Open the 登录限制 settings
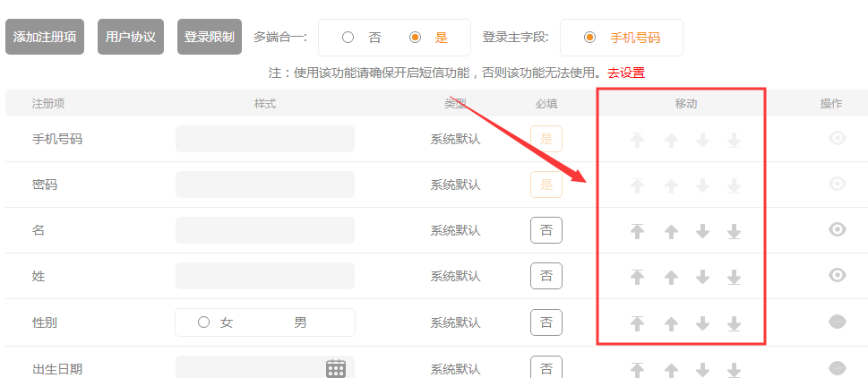 point(210,38)
